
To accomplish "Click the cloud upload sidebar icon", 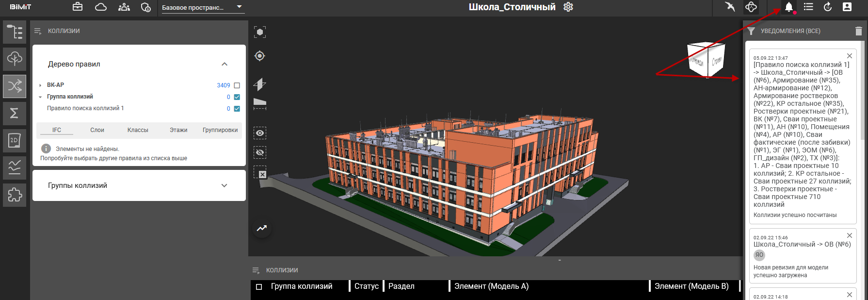I will [x=15, y=59].
